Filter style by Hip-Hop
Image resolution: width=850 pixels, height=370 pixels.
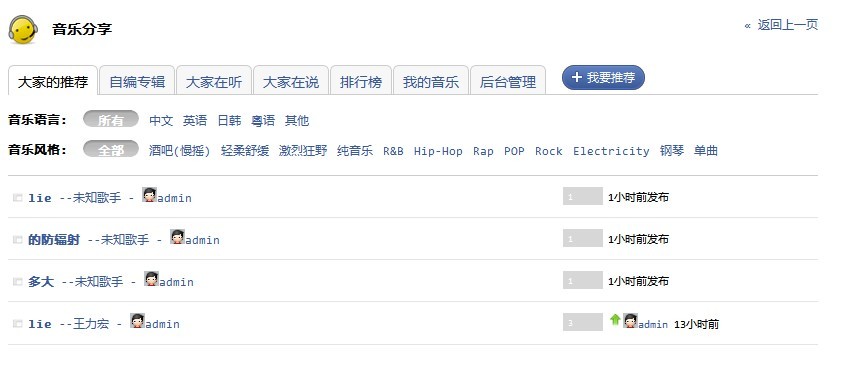[438, 151]
